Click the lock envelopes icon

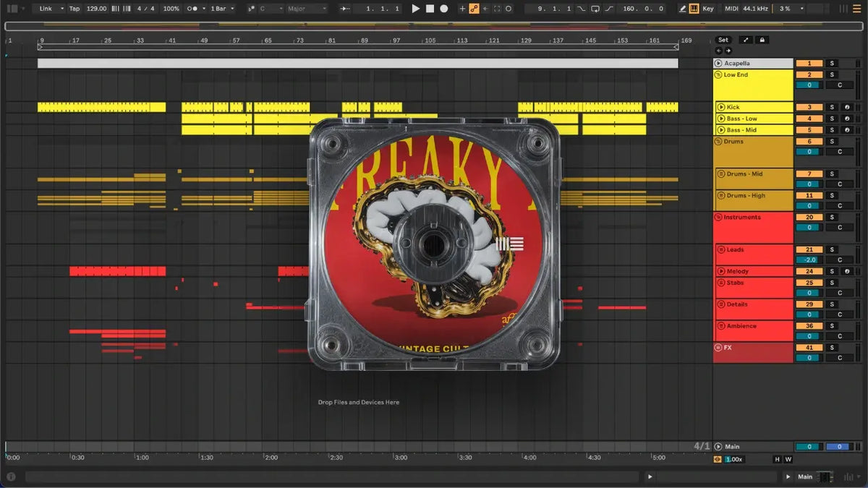(762, 40)
